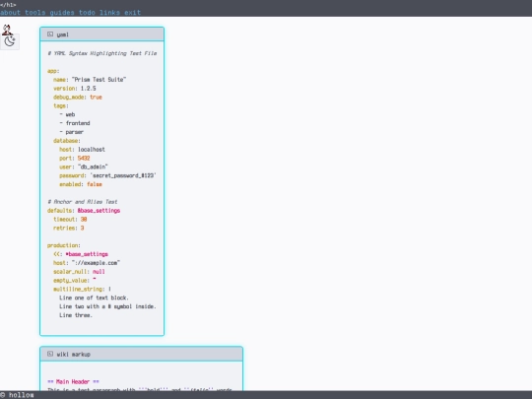Viewport: 532px width, 399px height.
Task: Click the port: 5432 line
Action: click(75, 158)
